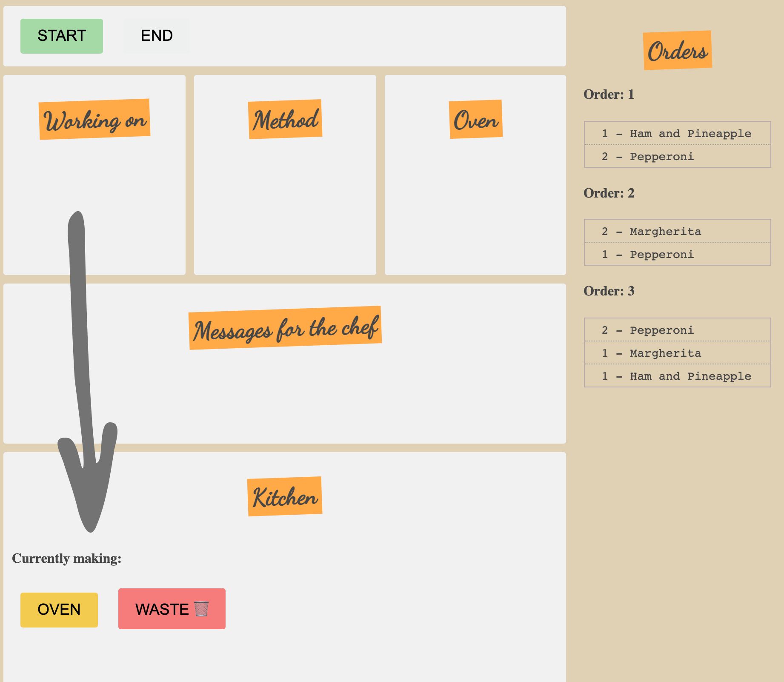Viewport: 784px width, 682px height.
Task: Send pizza using the yellow OVEN button
Action: tap(59, 610)
